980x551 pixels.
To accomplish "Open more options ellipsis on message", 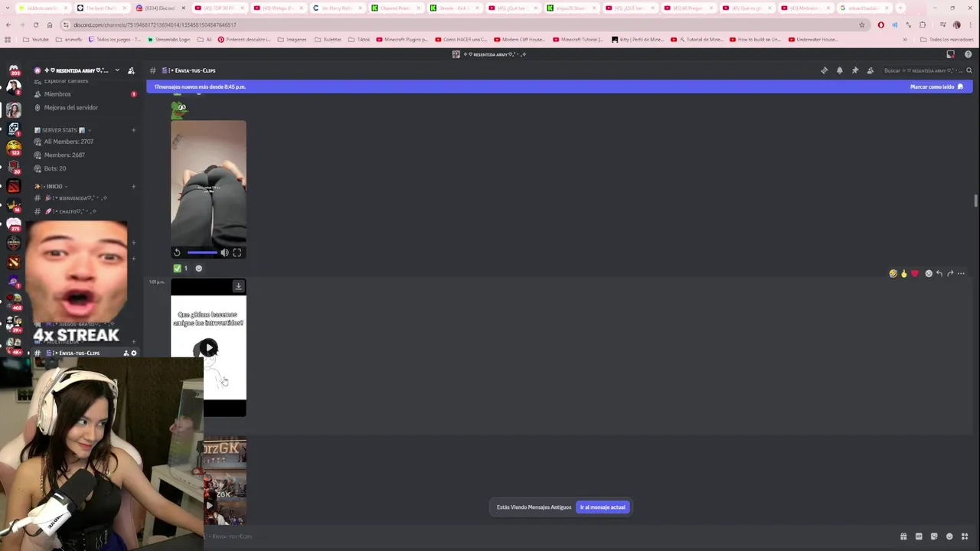I will tap(961, 273).
